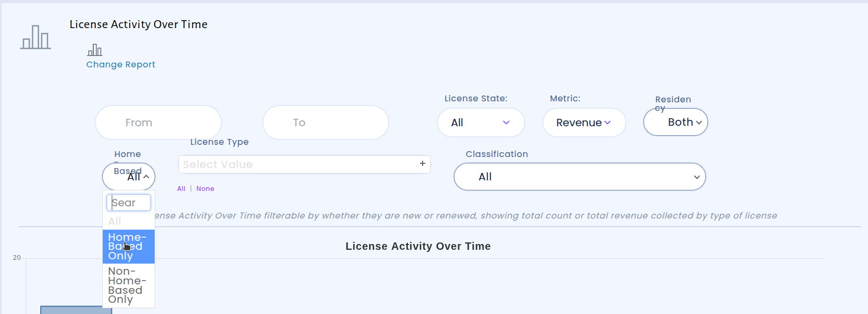Screen dimensions: 868x314
Task: Open the Classification dropdown
Action: click(x=580, y=177)
